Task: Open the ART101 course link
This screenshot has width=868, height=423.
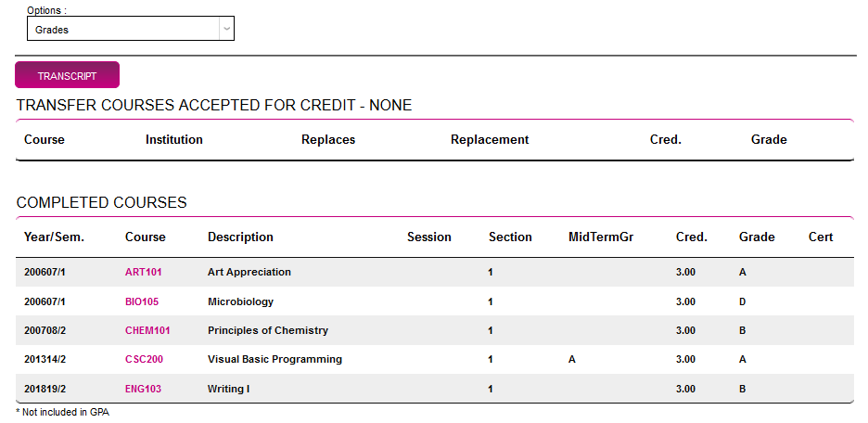Action: 144,273
